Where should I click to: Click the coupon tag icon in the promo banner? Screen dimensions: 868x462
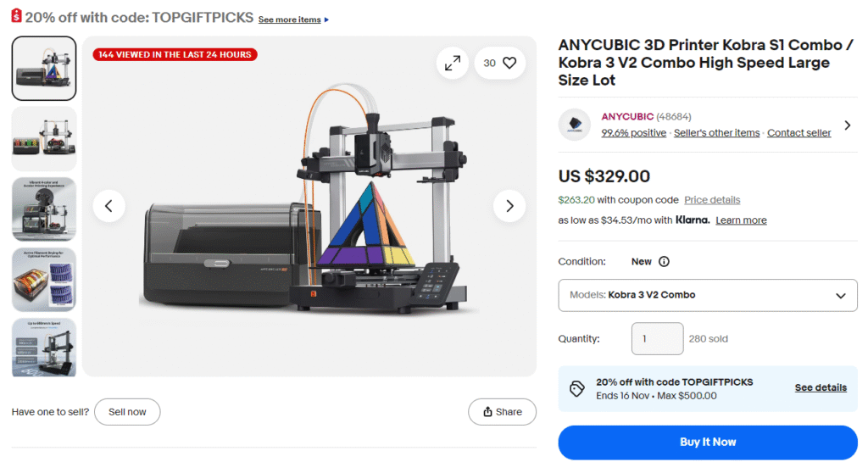pyautogui.click(x=576, y=388)
